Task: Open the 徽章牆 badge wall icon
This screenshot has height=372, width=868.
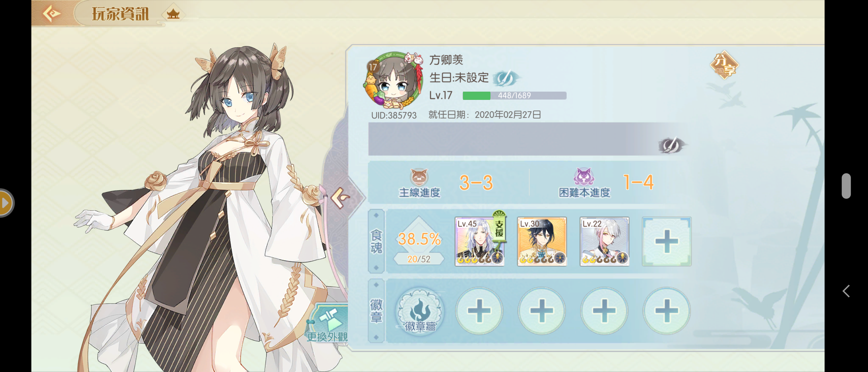Action: pos(420,311)
